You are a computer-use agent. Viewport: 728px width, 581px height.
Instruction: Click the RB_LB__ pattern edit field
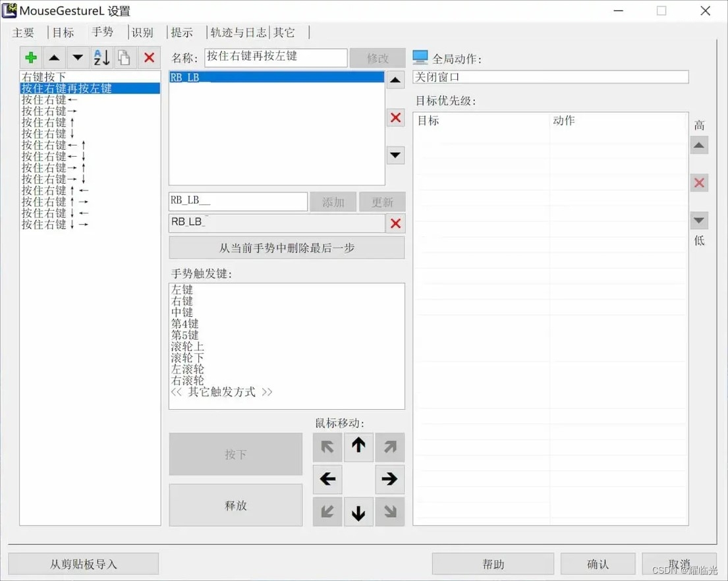[238, 202]
